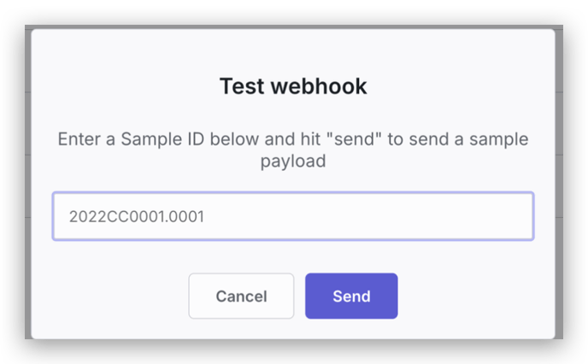Click the word webhook in the heading

pos(319,85)
